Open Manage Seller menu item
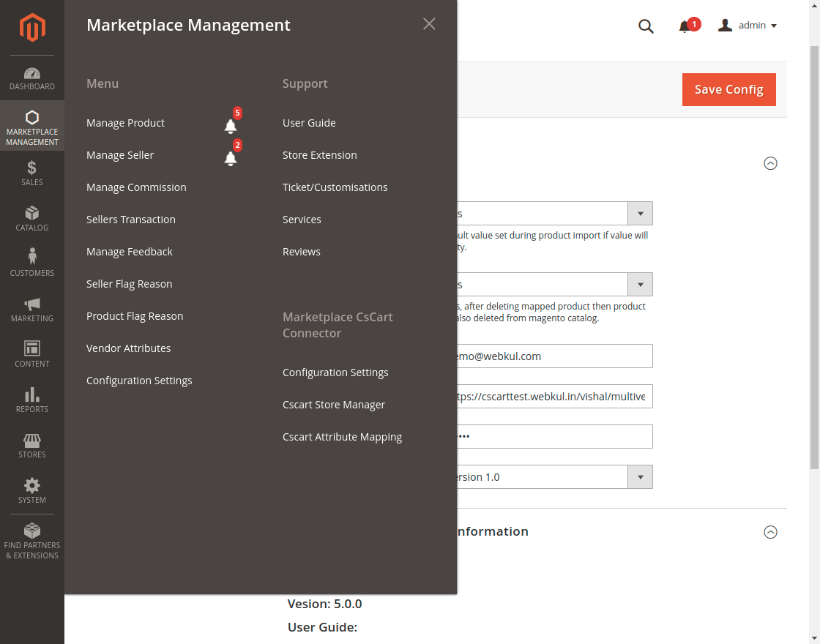This screenshot has height=644, width=820. click(120, 155)
